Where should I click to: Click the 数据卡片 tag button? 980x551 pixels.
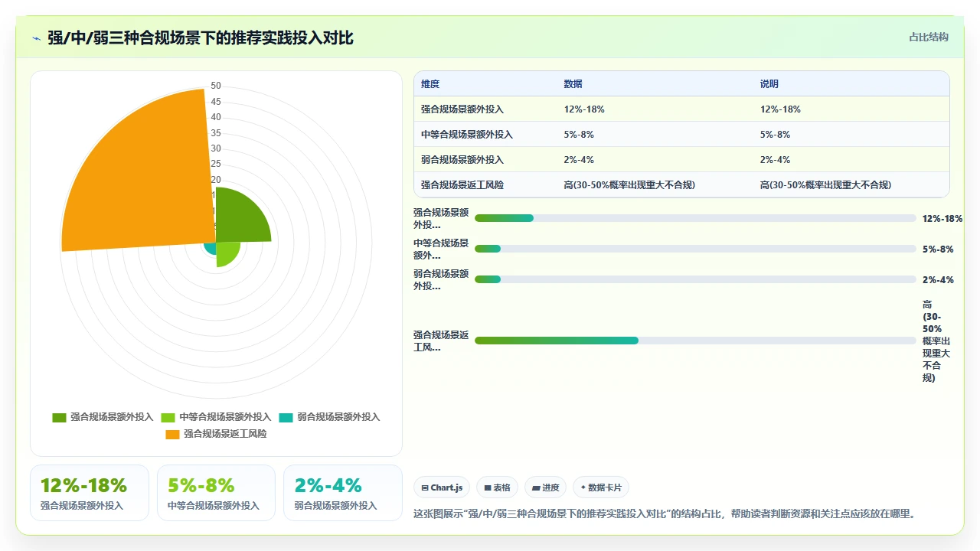(601, 487)
